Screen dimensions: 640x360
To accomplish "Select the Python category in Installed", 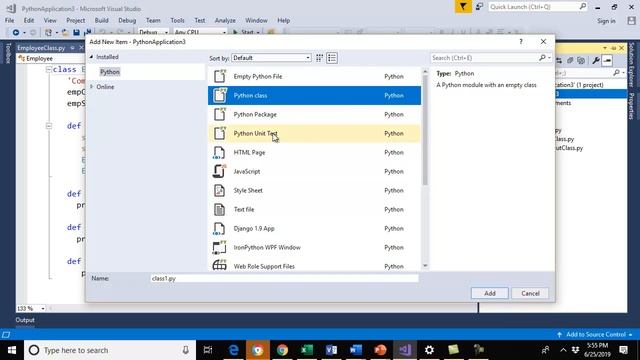I will coord(110,72).
